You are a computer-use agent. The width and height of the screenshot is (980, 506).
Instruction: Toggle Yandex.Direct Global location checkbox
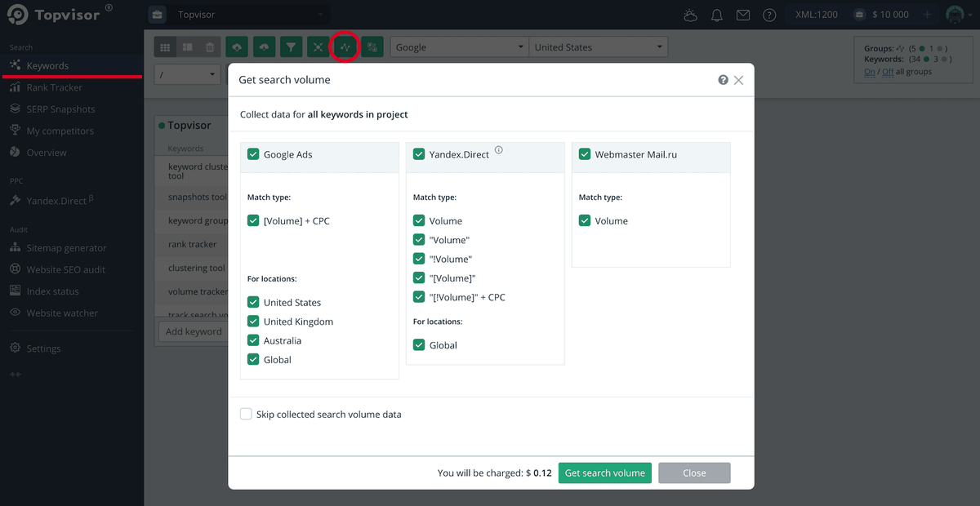419,345
